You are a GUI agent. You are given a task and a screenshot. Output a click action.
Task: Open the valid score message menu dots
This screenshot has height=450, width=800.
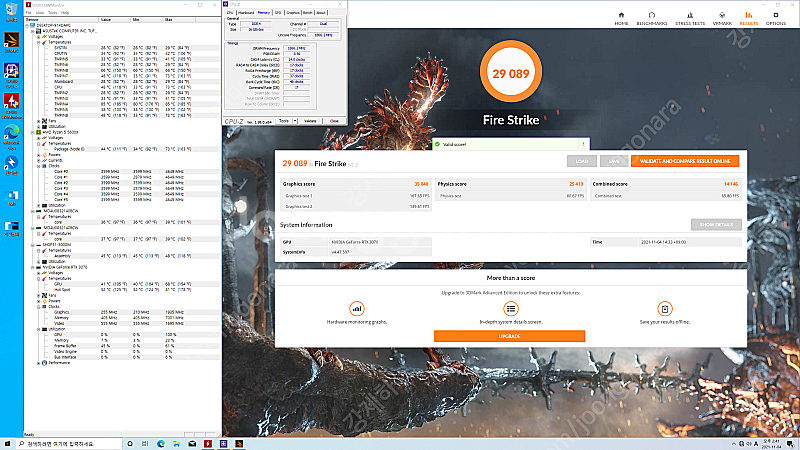583,144
